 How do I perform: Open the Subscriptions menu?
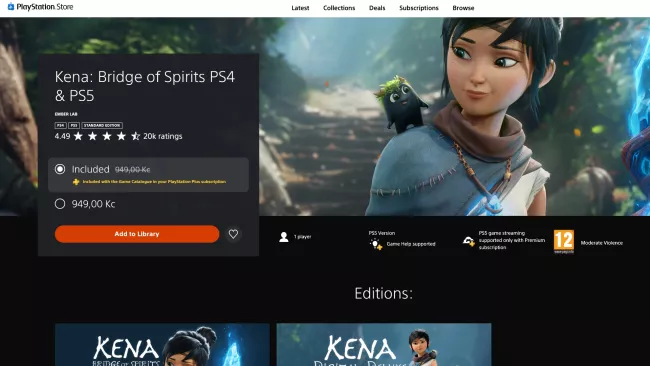tap(419, 8)
